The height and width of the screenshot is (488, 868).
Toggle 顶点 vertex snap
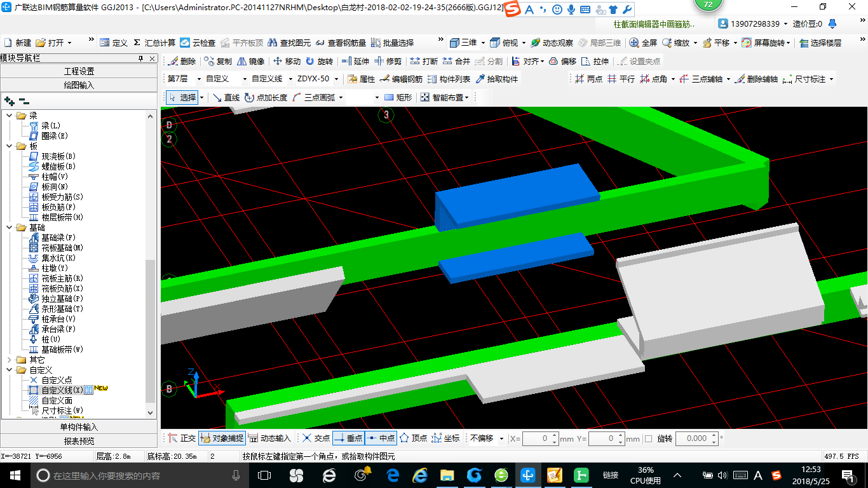pos(413,438)
